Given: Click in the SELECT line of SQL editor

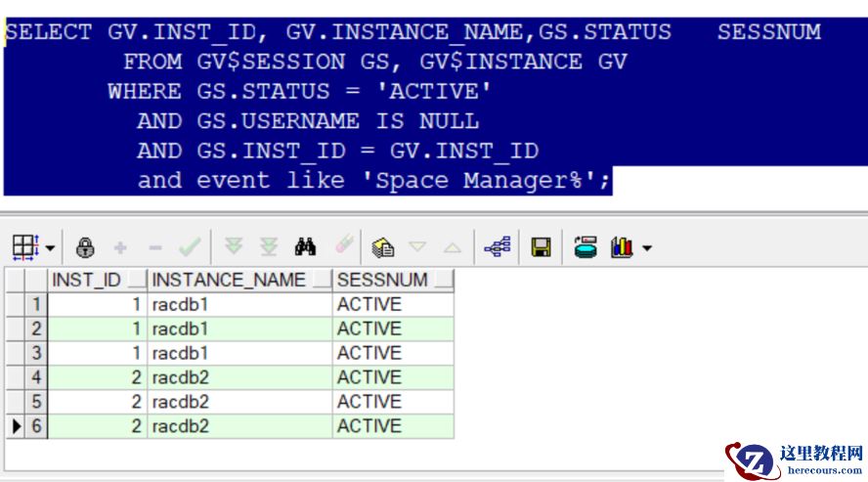Looking at the screenshot, I should (412, 31).
